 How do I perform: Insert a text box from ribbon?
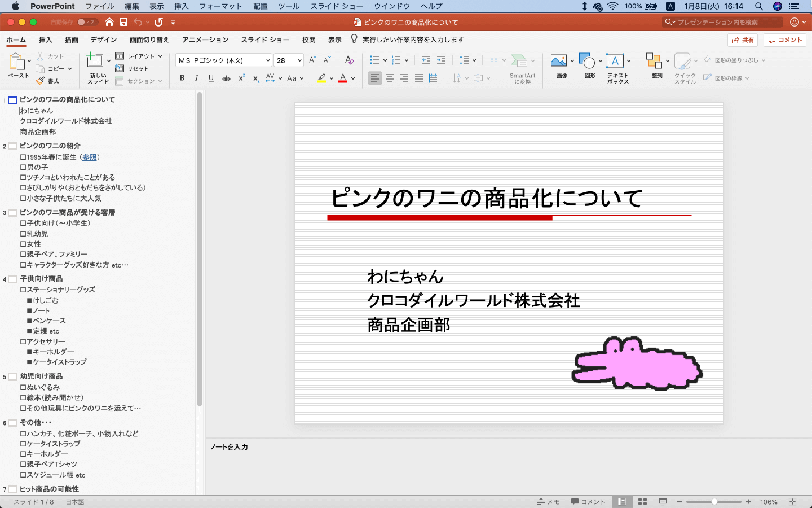(x=615, y=61)
